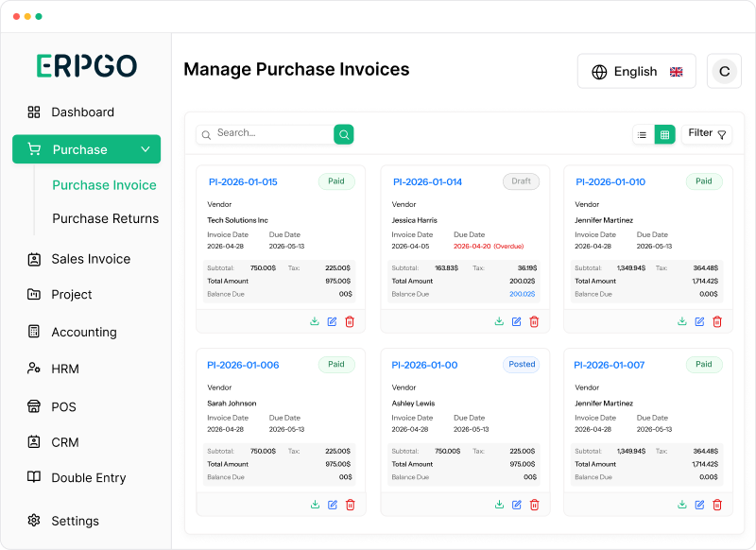Open Settings from sidebar
Viewport: 756px width, 550px height.
63,521
